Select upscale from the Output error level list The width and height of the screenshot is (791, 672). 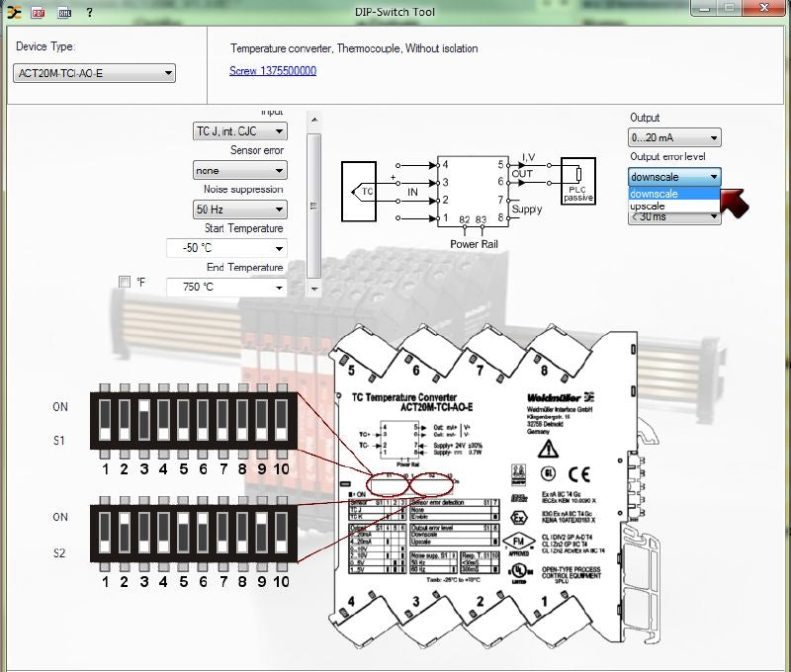coord(648,209)
